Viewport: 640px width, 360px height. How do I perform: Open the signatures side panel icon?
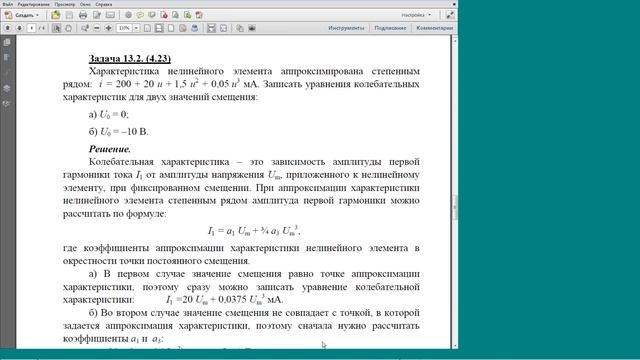pyautogui.click(x=7, y=104)
